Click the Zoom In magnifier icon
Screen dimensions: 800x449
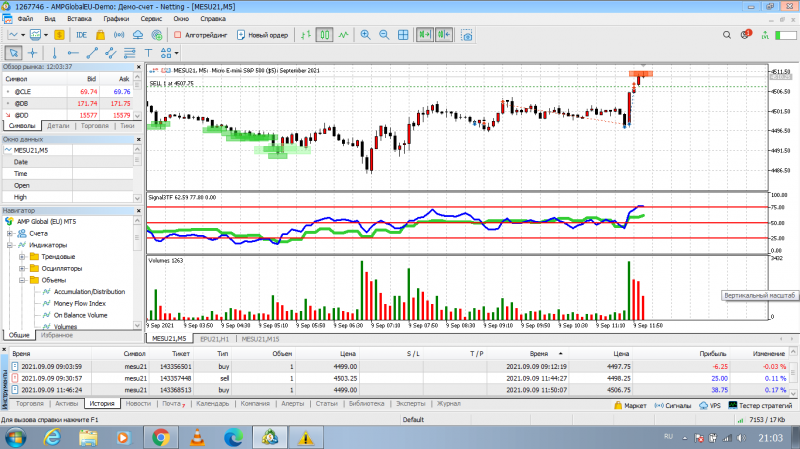coord(365,35)
